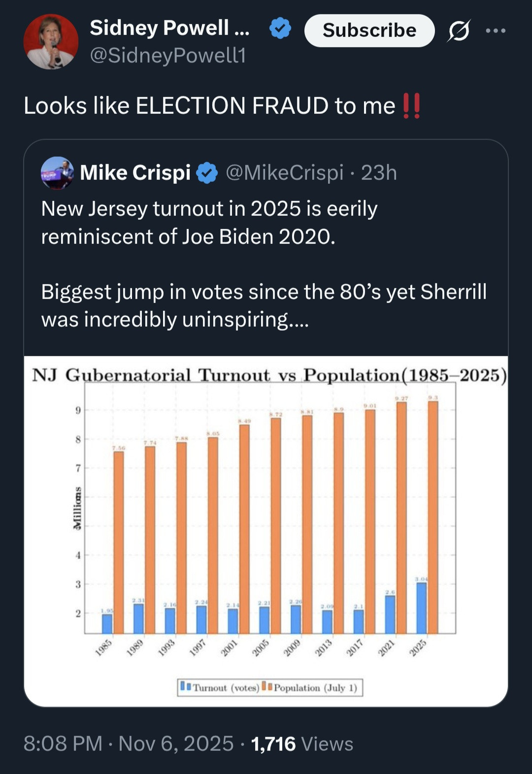Open the 1,716 Views count
Screen dimensions: 532x774
click(302, 743)
